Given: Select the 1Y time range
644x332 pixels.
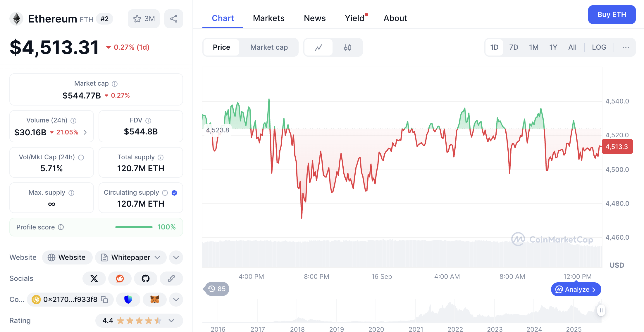Looking at the screenshot, I should tap(553, 47).
